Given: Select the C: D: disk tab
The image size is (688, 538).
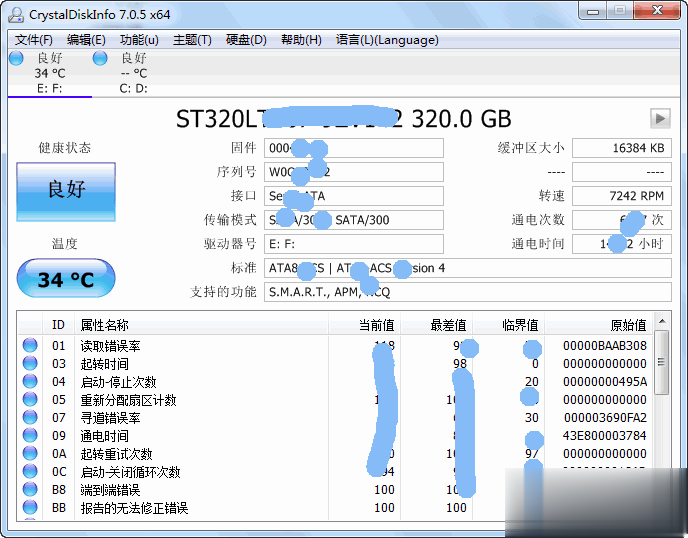Looking at the screenshot, I should 133,73.
